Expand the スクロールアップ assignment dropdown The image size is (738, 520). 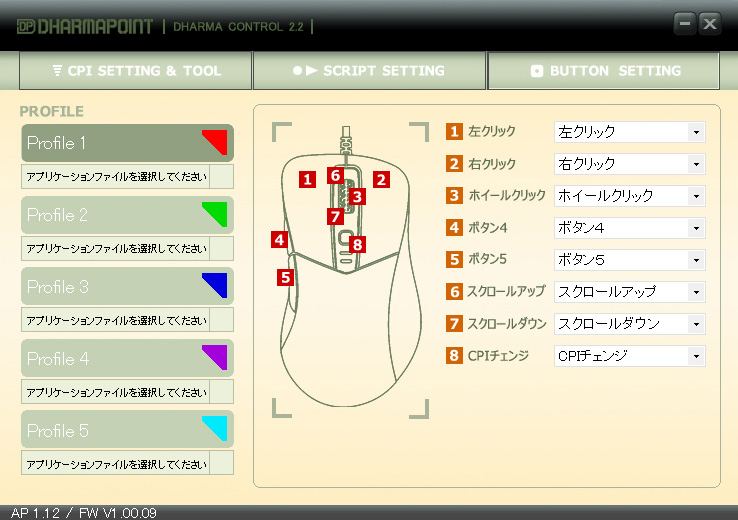coord(629,292)
